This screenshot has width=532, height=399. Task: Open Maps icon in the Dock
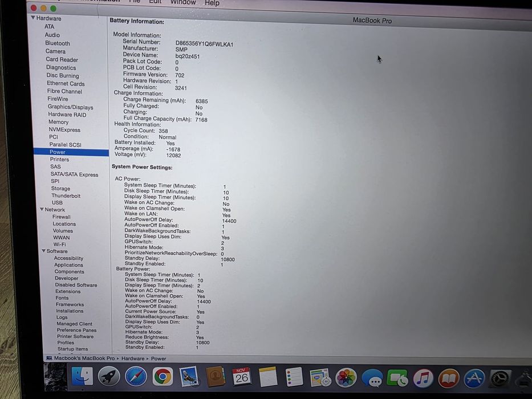click(x=320, y=377)
